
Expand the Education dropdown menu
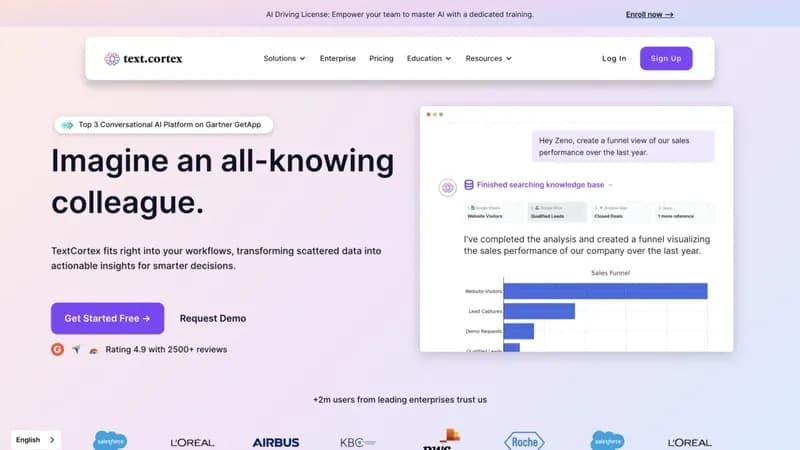[429, 59]
